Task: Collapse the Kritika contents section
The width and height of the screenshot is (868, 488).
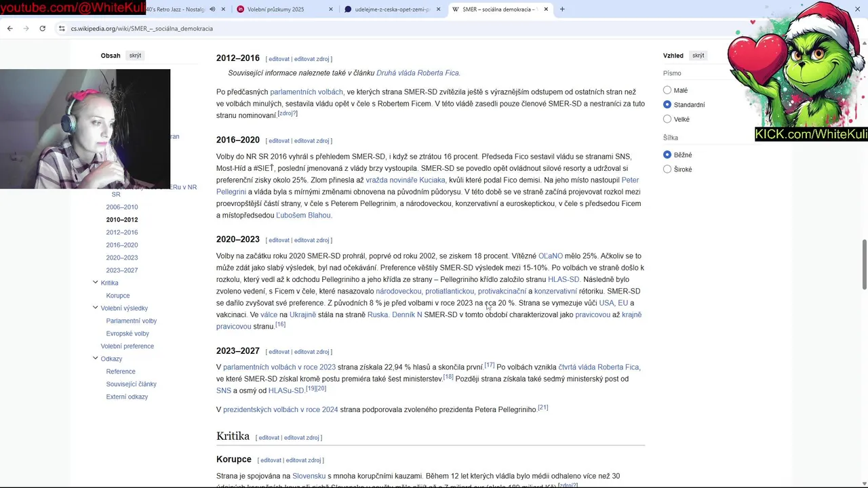Action: pos(95,283)
